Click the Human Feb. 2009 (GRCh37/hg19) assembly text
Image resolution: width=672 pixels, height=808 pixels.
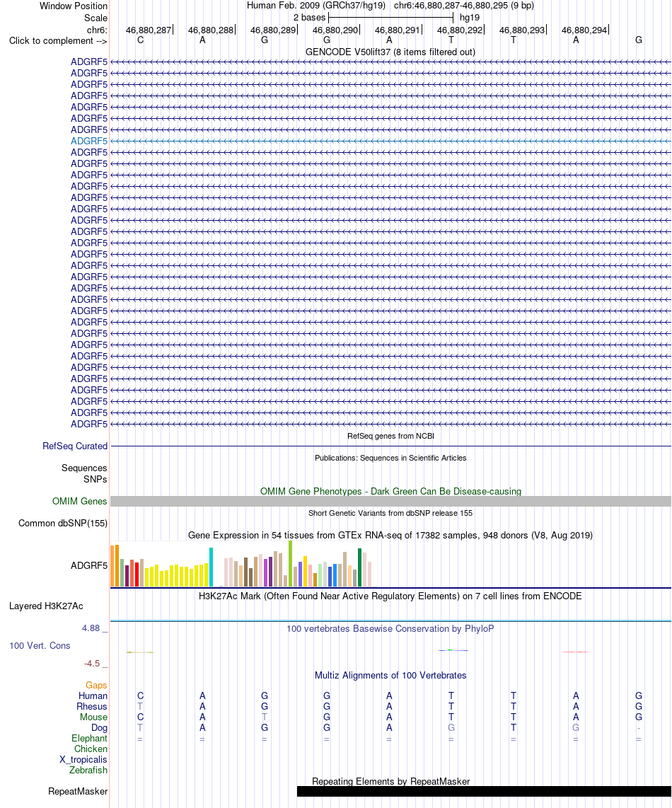tap(316, 6)
